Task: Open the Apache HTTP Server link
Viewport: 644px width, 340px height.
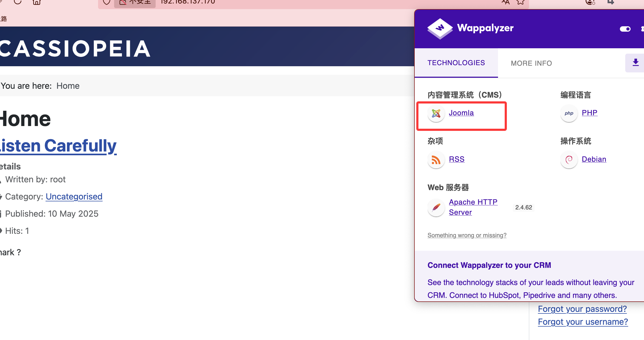Action: tap(473, 207)
